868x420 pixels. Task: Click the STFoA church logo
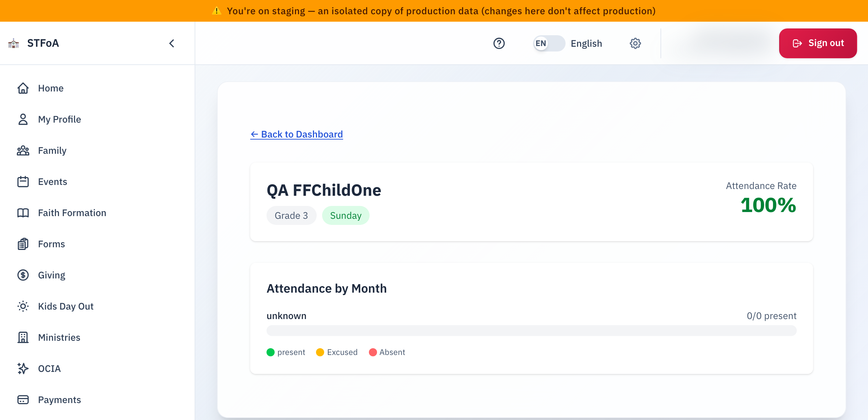(14, 43)
